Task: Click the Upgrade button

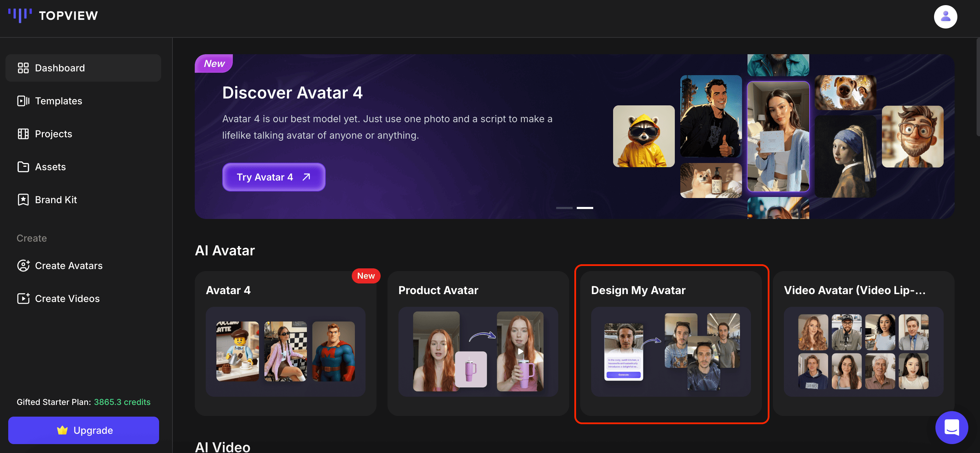Action: coord(84,430)
